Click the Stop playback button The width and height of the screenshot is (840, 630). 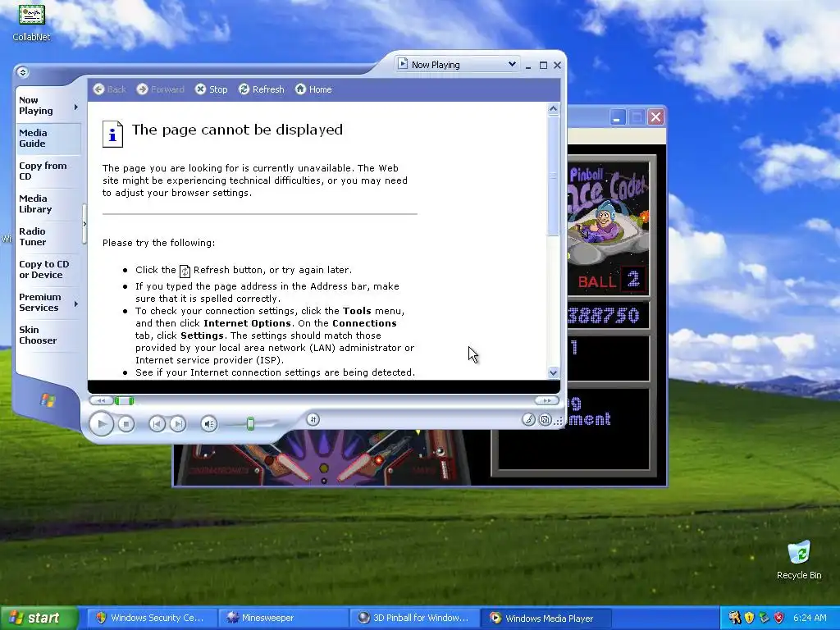[x=126, y=424]
